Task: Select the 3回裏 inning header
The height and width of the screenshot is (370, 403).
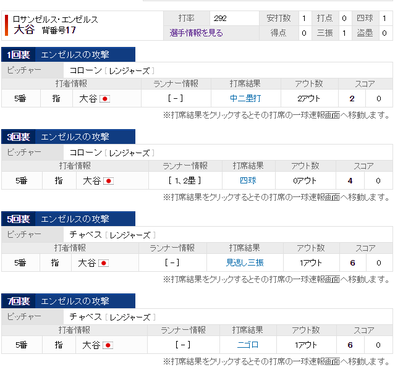Action: 68,137
